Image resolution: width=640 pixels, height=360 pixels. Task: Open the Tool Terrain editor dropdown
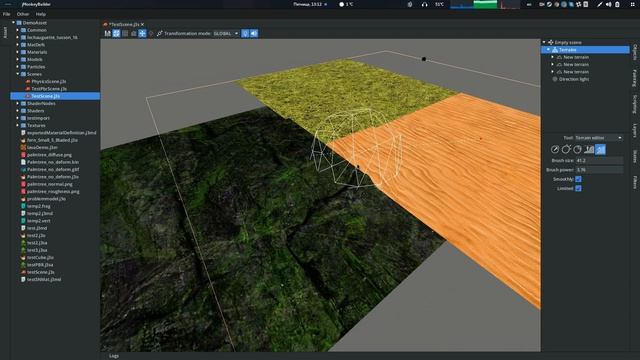(x=598, y=138)
